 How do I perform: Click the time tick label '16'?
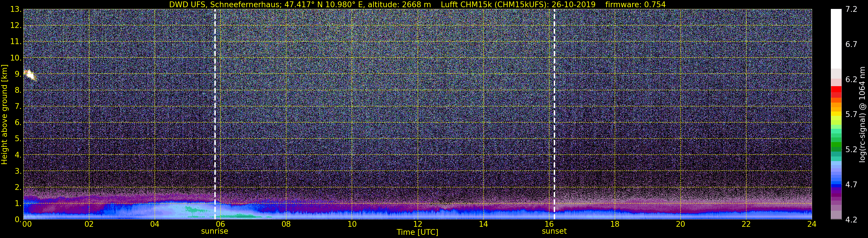[549, 224]
